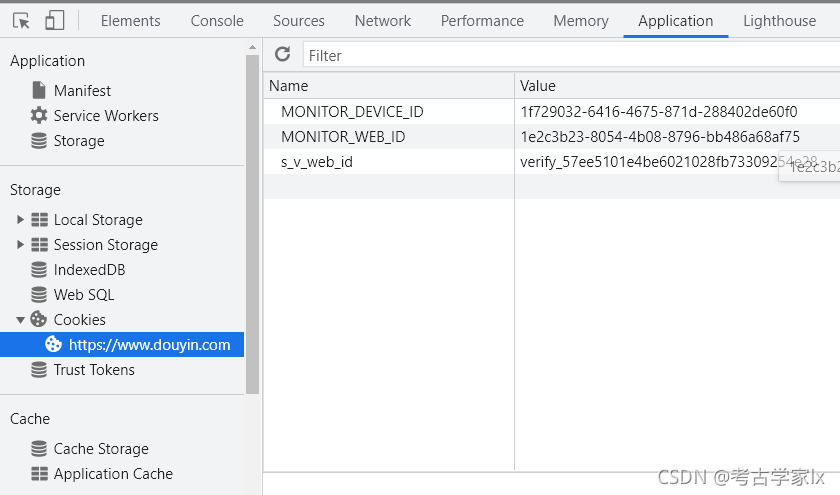
Task: Expand the Session Storage tree node
Action: (x=20, y=245)
